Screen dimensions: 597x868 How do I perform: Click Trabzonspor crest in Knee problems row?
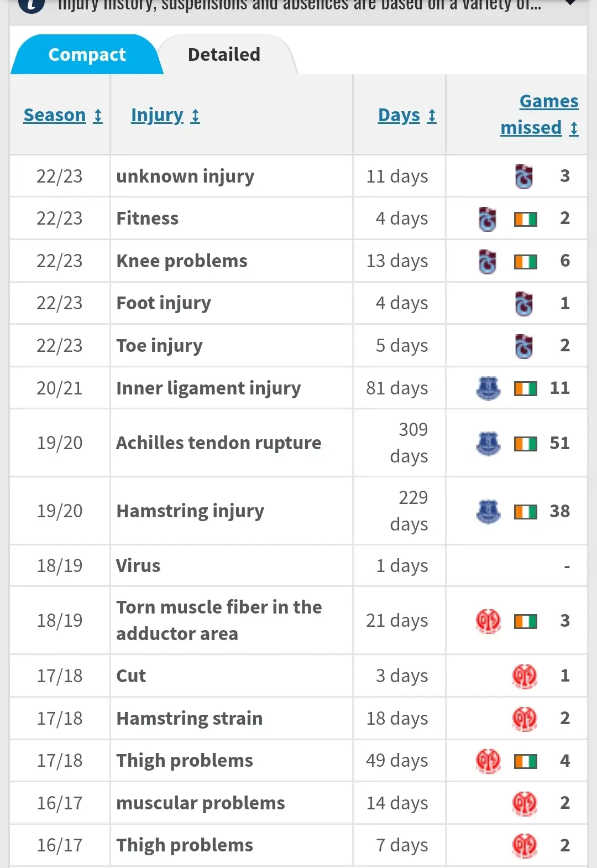pyautogui.click(x=488, y=262)
